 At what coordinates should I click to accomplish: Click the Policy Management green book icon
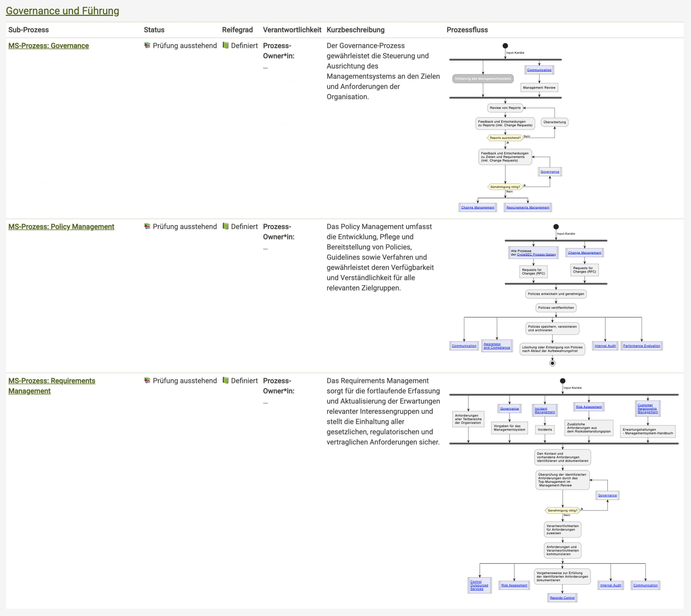pos(225,226)
